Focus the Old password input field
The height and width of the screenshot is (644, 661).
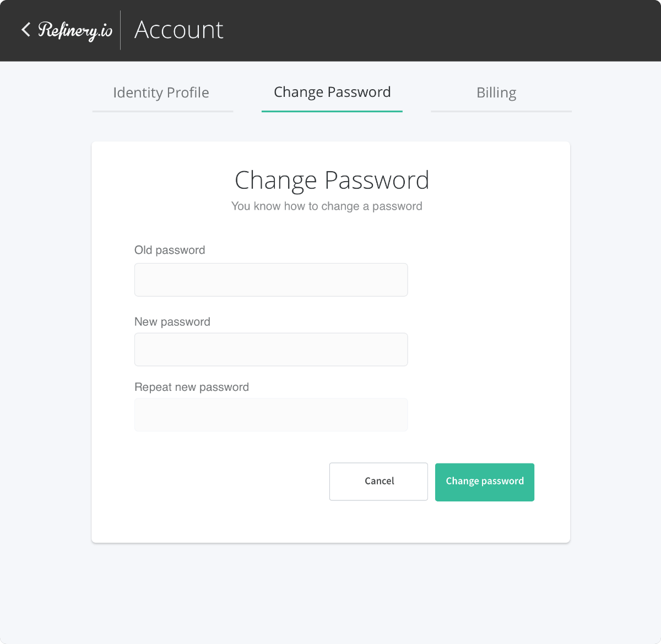(271, 280)
